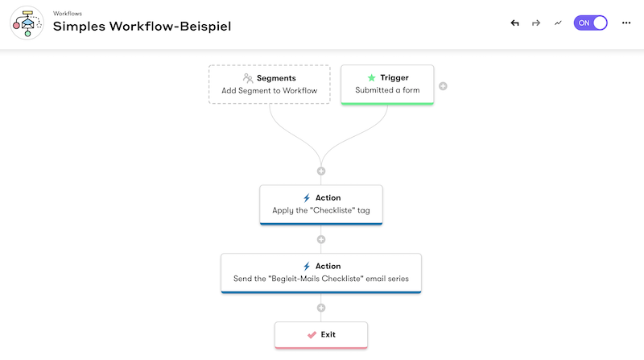
Task: Toggle the workflow ON switch
Action: (590, 23)
